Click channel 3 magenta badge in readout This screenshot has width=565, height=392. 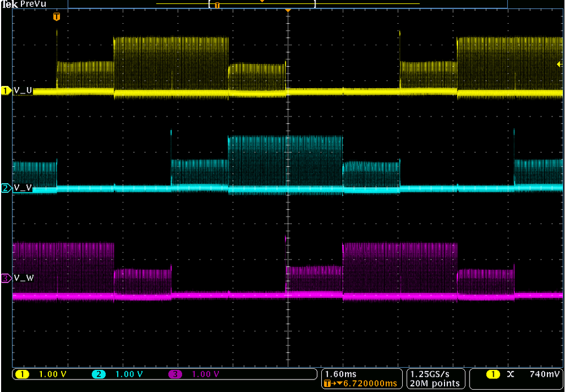coord(175,374)
